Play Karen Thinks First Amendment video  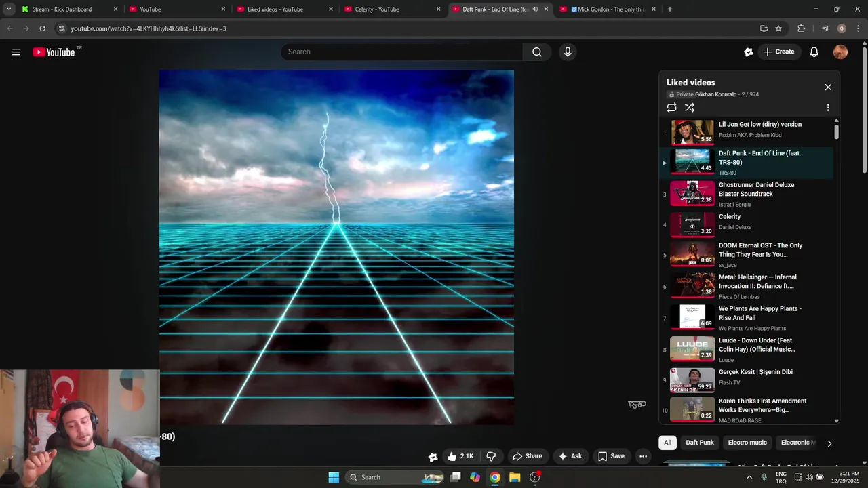[746, 410]
